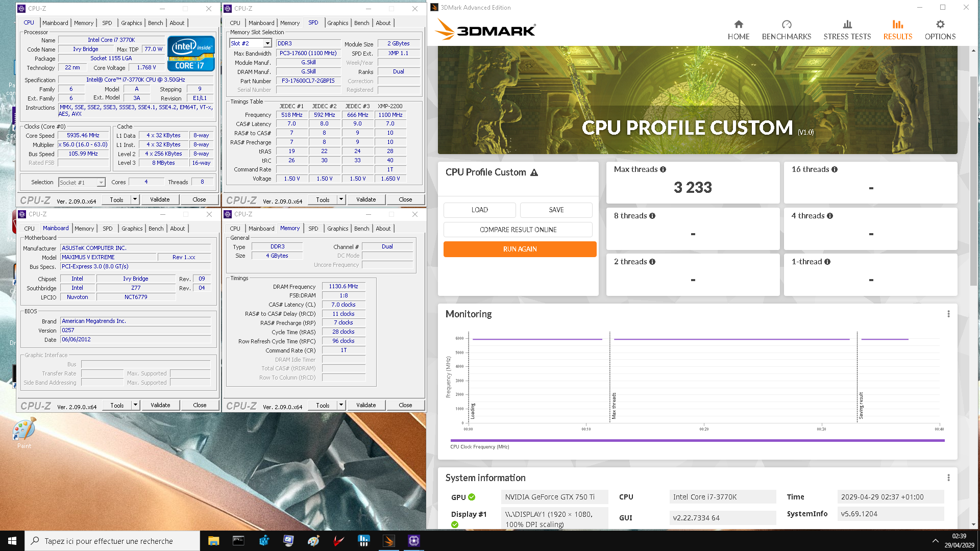Switch to CPU-Z via taskbar icon
The width and height of the screenshot is (980, 551).
pyautogui.click(x=413, y=541)
